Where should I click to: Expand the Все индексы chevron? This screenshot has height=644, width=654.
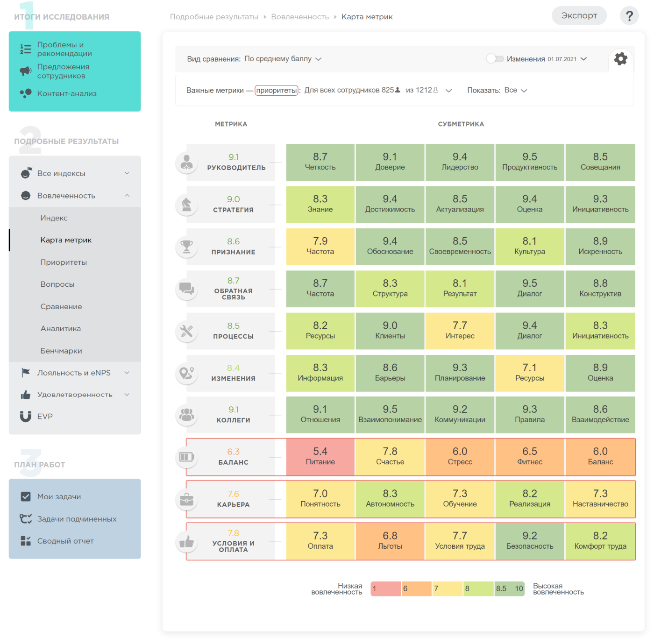[x=127, y=173]
